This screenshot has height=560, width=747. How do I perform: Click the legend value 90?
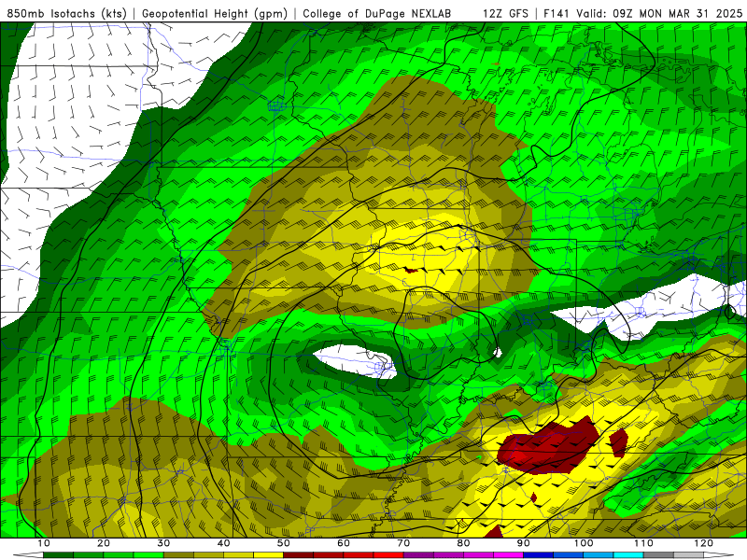click(x=524, y=543)
